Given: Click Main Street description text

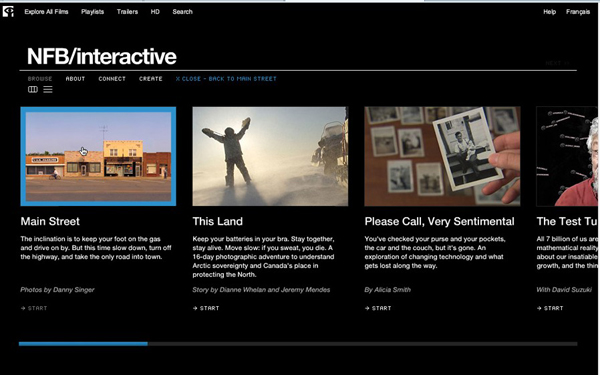Looking at the screenshot, I should click(96, 248).
